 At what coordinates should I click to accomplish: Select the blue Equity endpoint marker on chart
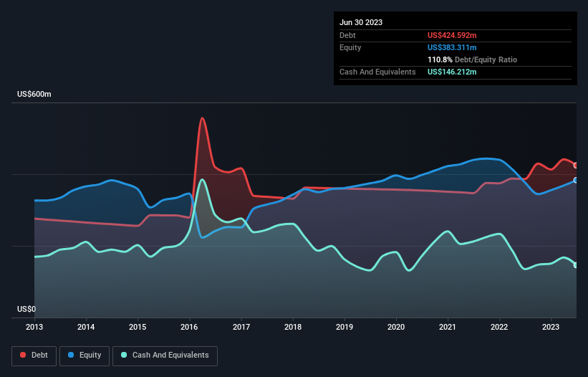click(x=577, y=181)
